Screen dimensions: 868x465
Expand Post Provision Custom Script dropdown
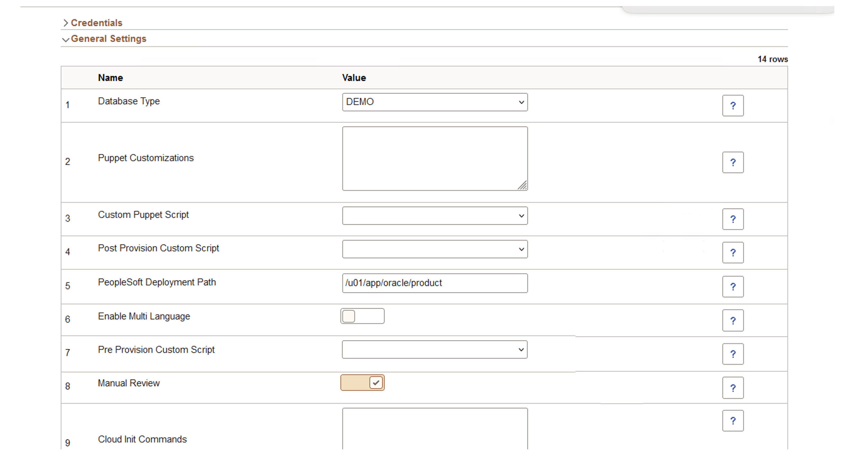tap(435, 249)
